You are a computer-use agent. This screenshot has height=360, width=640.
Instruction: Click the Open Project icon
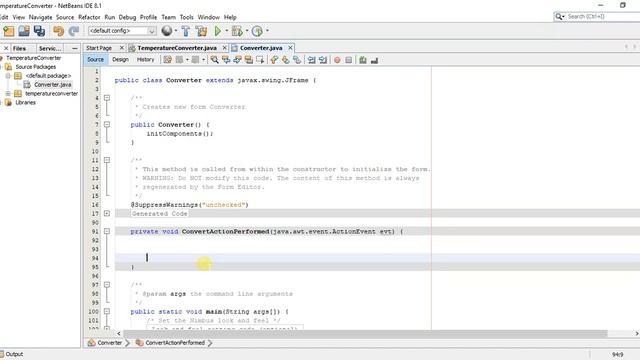coord(24,31)
